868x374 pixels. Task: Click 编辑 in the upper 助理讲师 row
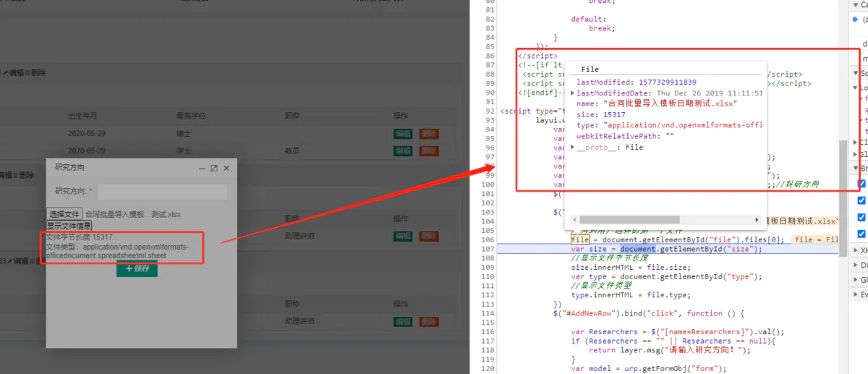[403, 236]
